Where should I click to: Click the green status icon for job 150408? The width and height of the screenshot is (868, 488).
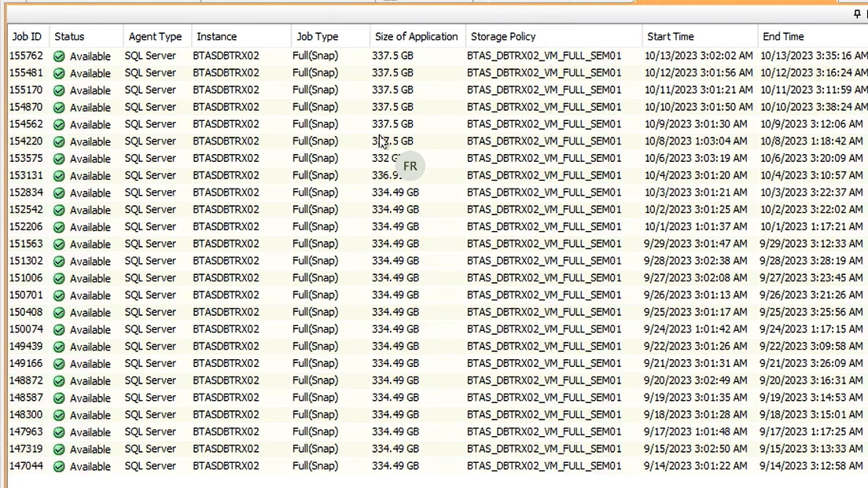59,314
